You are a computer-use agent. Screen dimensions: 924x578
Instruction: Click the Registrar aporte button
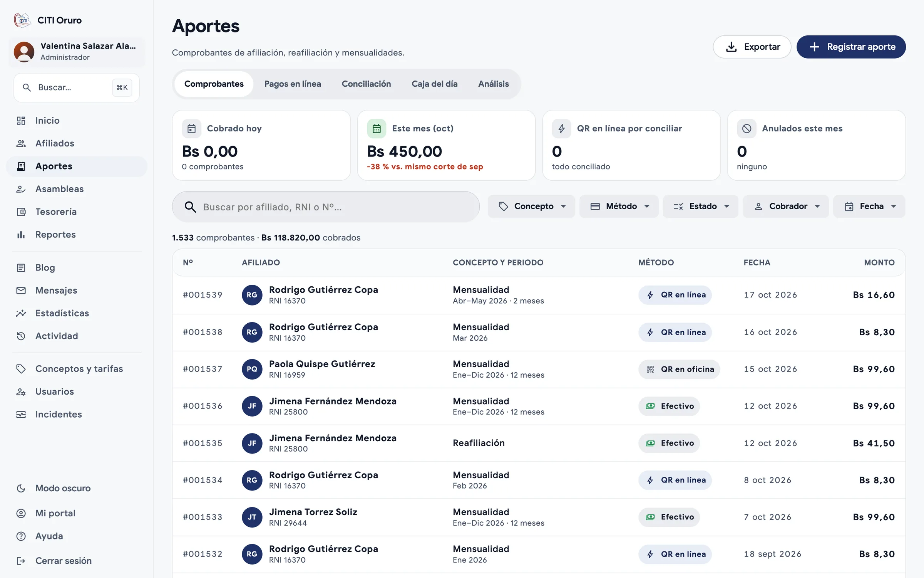pos(851,47)
